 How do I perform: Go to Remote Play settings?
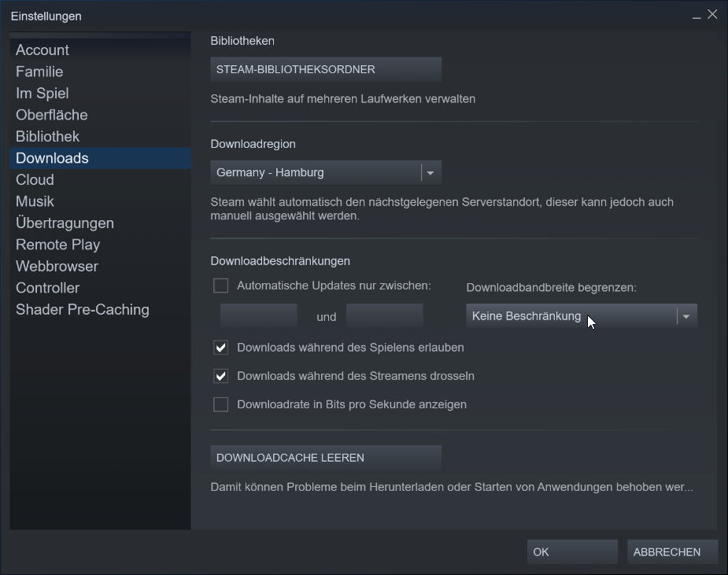(100, 245)
